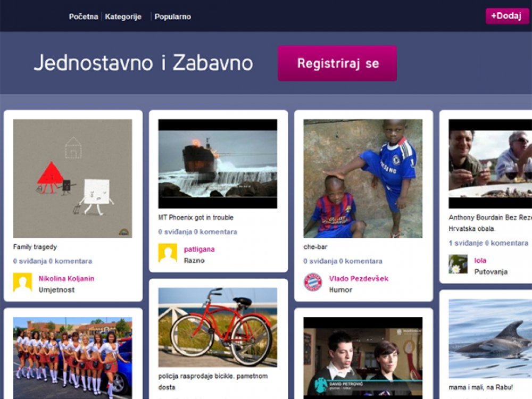
Task: Click the che-bar title text
Action: (315, 247)
